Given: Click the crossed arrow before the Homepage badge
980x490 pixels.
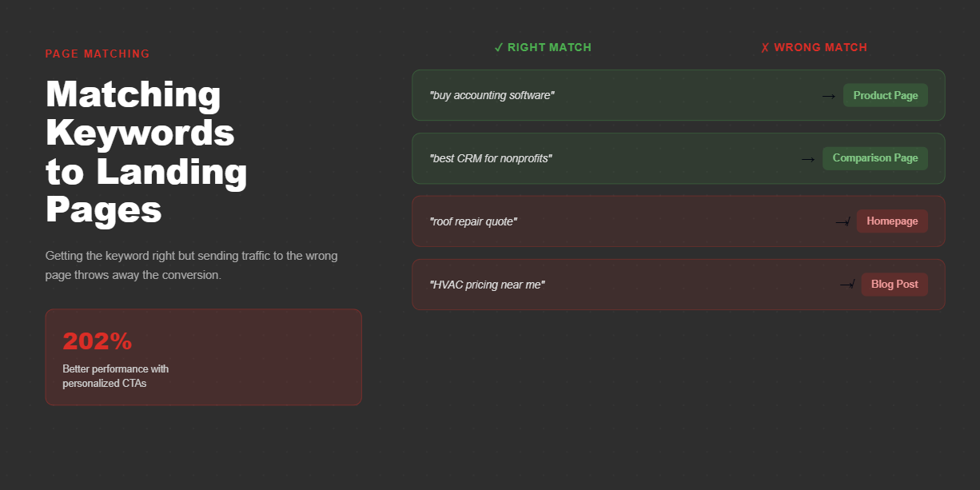Looking at the screenshot, I should [x=843, y=222].
